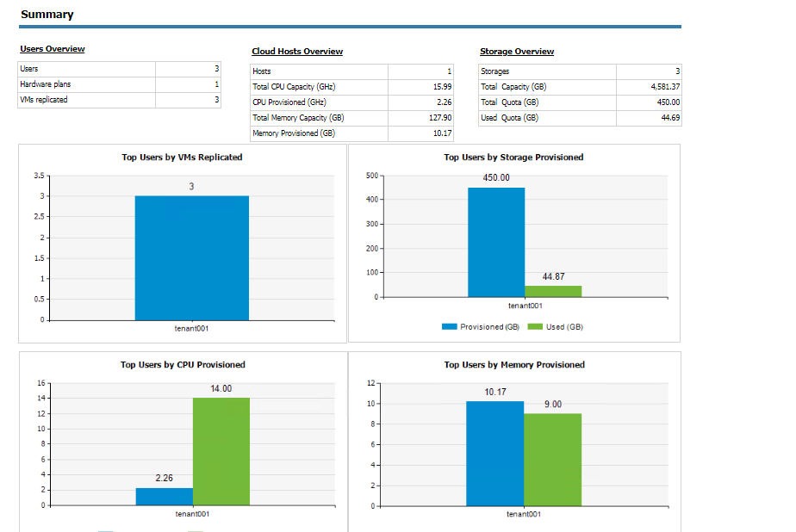Click the 'Top Users by Storage Provisioned' chart title
Screen dimensions: 796x532
pyautogui.click(x=513, y=158)
